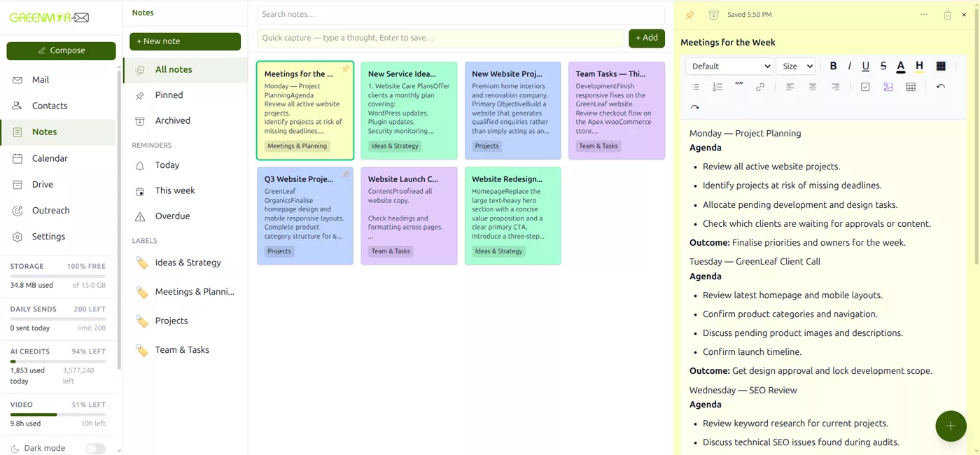Open the 'Website Launch C...' note card

coord(409,216)
